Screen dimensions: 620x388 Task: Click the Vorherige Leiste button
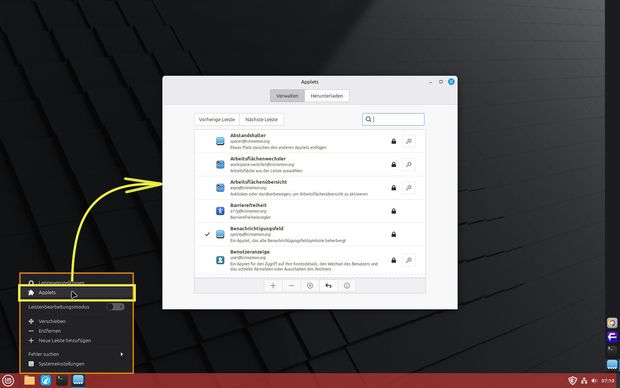click(x=217, y=119)
